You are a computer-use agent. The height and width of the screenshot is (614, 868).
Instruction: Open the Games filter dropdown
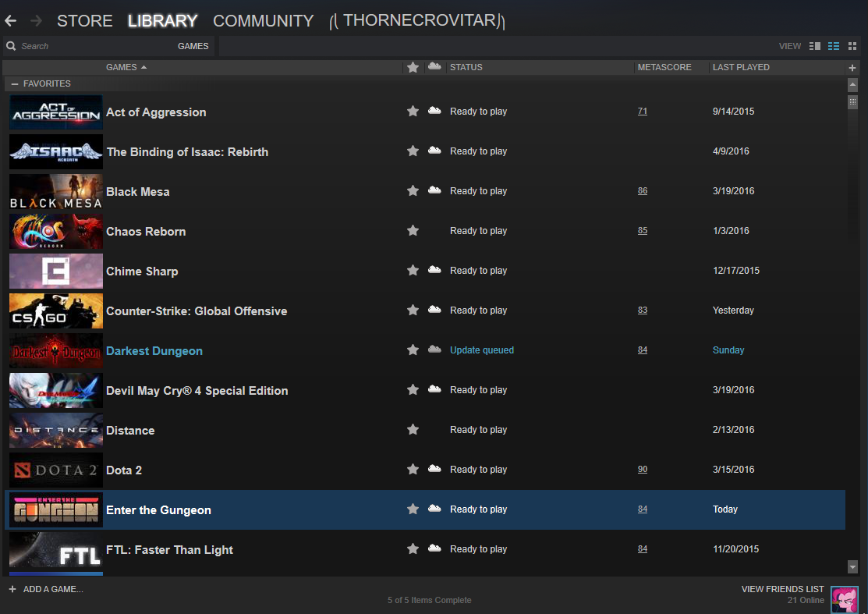point(193,46)
